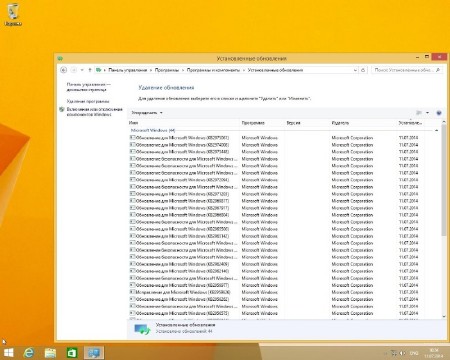Screen dimensions: 450x360
Task: Open the recent locations dropdown arrow
Action: pyautogui.click(x=82, y=70)
